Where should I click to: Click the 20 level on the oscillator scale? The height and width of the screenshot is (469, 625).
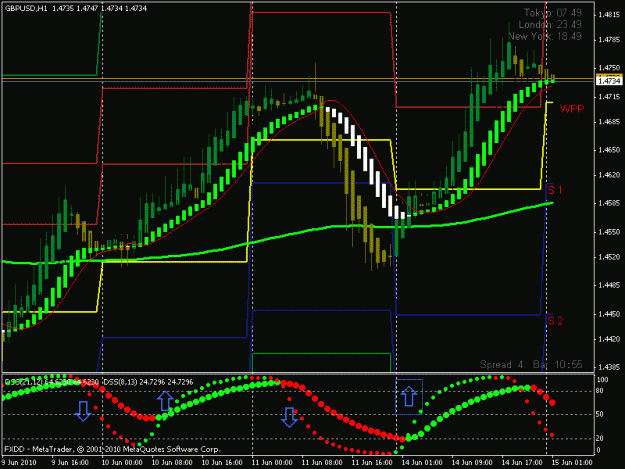click(600, 438)
